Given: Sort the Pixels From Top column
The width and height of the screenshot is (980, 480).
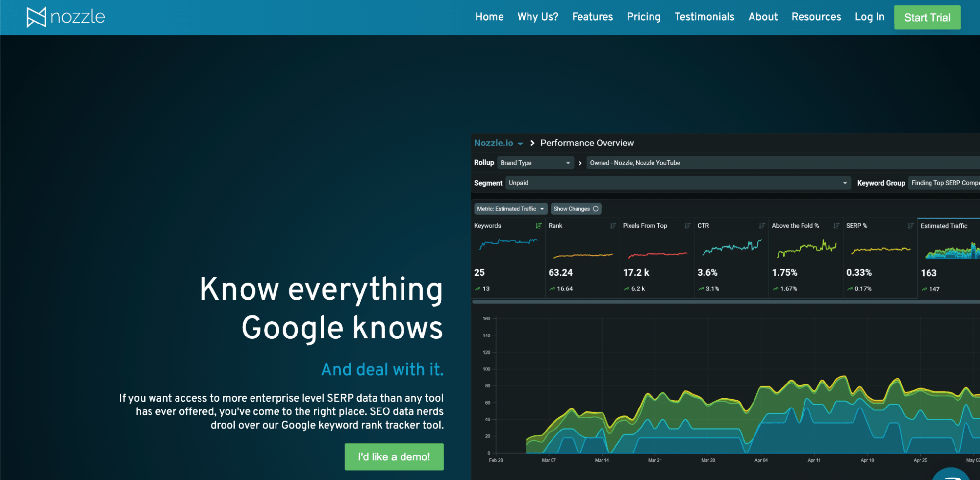Looking at the screenshot, I should pyautogui.click(x=687, y=226).
